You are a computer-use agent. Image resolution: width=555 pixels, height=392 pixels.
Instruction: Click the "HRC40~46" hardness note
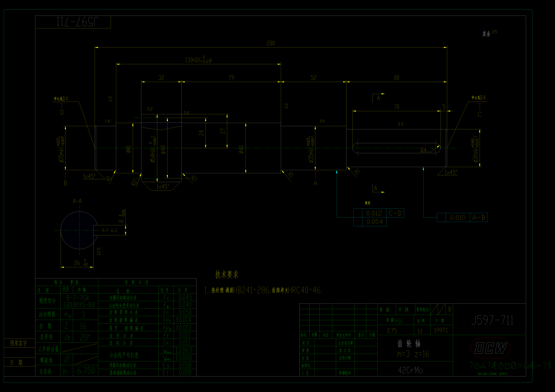(305, 290)
